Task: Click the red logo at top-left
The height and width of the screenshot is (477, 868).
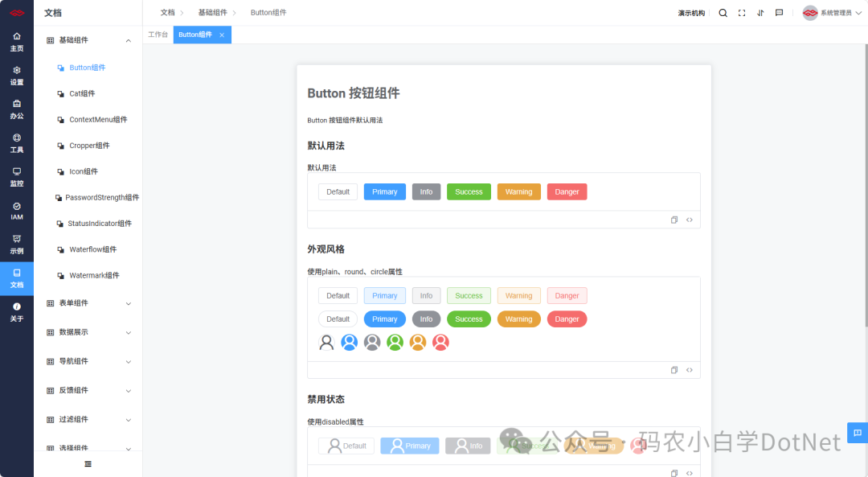Action: 17,13
